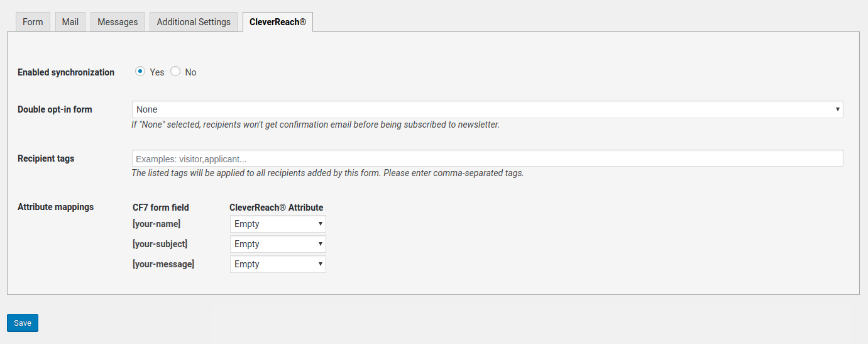Enable synchronization with the Yes radio button
This screenshot has height=344, width=868.
(x=140, y=72)
